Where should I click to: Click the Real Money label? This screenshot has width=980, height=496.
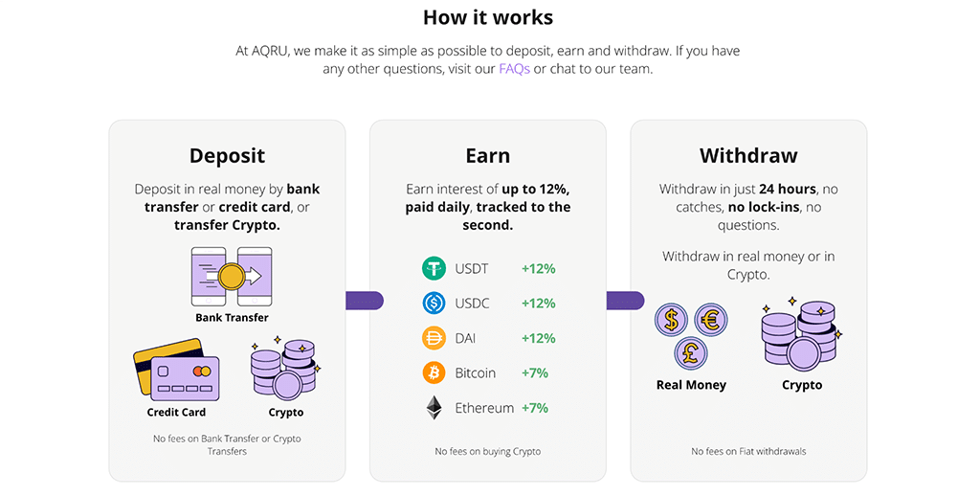click(691, 385)
